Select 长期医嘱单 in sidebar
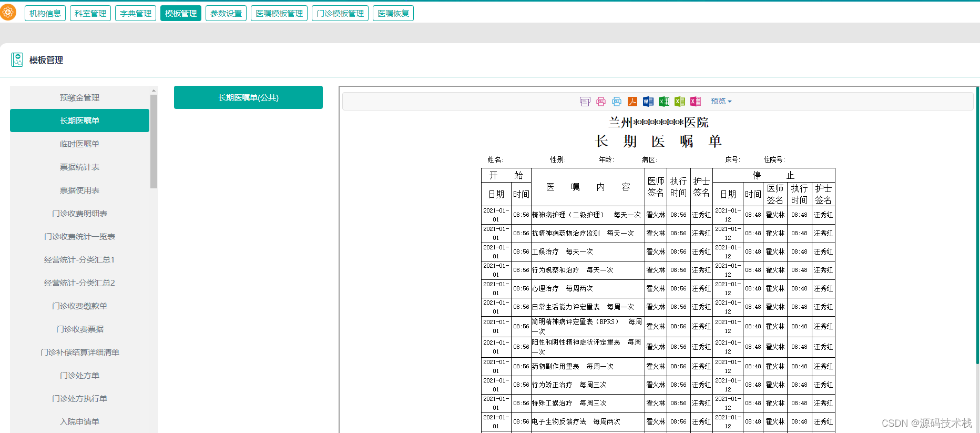The height and width of the screenshot is (433, 980). (79, 120)
